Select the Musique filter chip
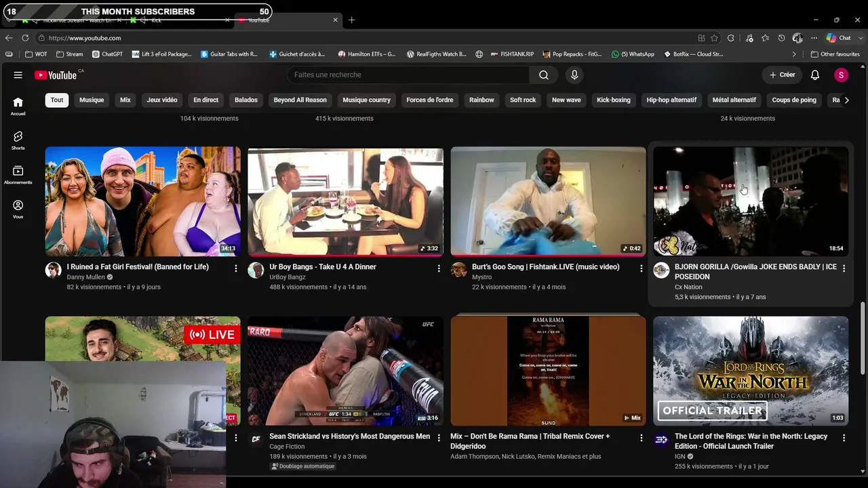Screen dimensions: 868x488 (92, 100)
